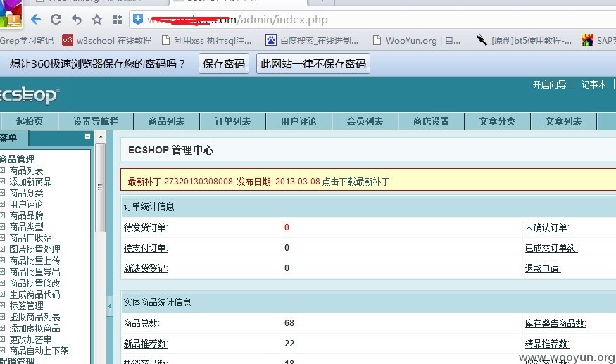The width and height of the screenshot is (616, 364).
Task: Click the sidebar scrollbar thumb
Action: [x=101, y=187]
